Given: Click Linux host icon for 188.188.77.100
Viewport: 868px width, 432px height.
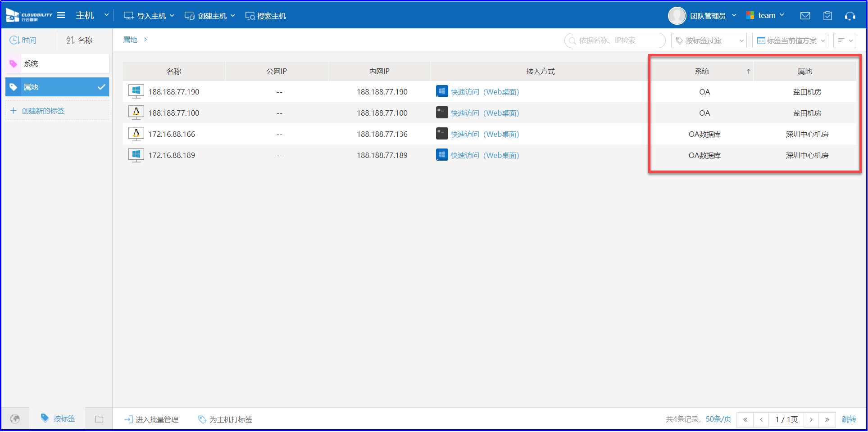Looking at the screenshot, I should point(136,112).
